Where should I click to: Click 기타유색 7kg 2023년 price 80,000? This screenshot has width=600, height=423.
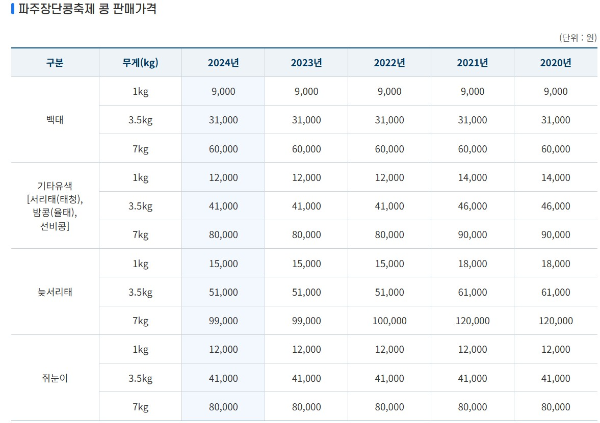[x=306, y=234]
